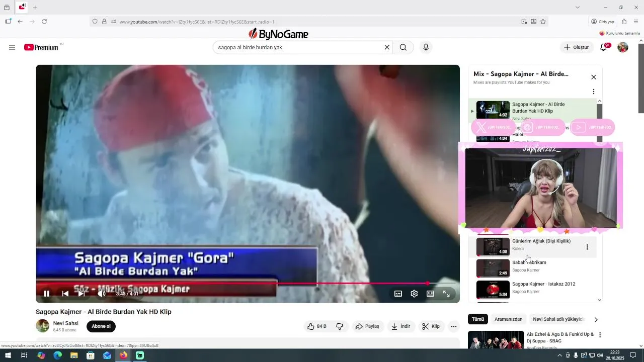Skip to the previous video
This screenshot has width=644, height=362.
click(65, 294)
